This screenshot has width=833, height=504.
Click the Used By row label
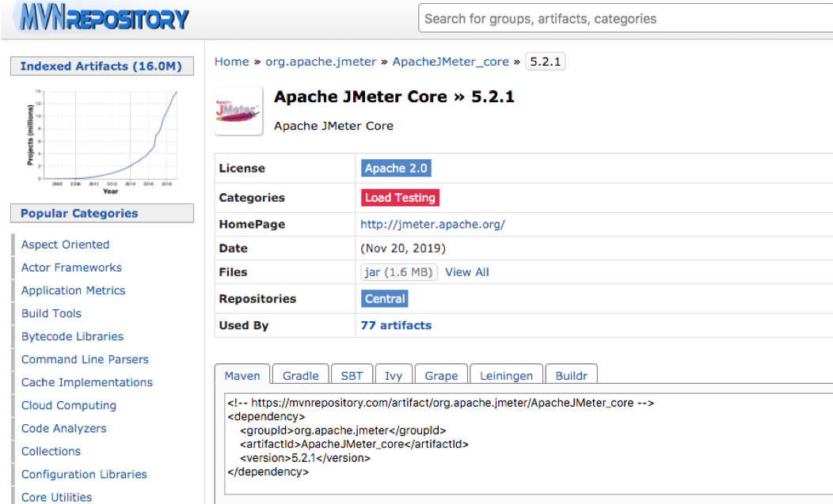pyautogui.click(x=244, y=325)
